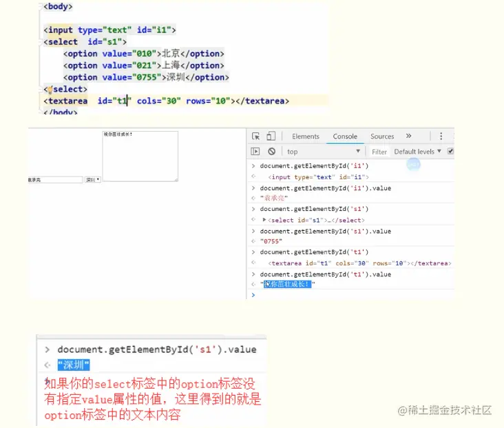Click the input type="text" code line

(x=109, y=30)
